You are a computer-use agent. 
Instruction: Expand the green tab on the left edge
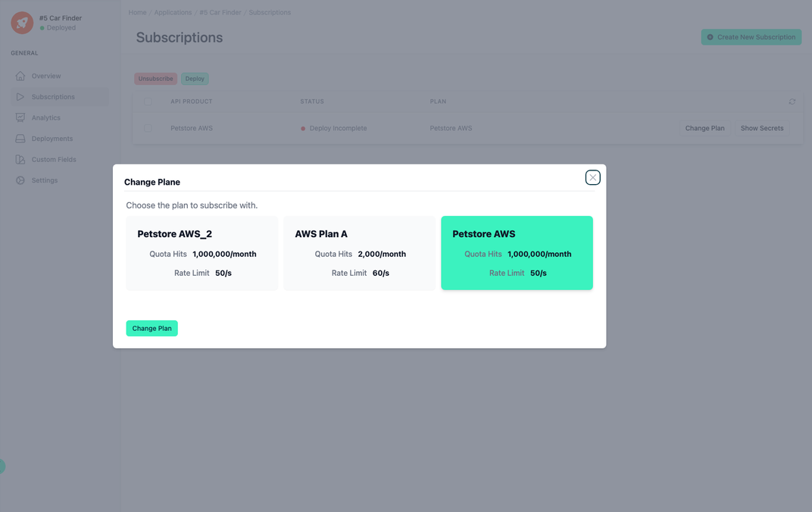tap(2, 467)
